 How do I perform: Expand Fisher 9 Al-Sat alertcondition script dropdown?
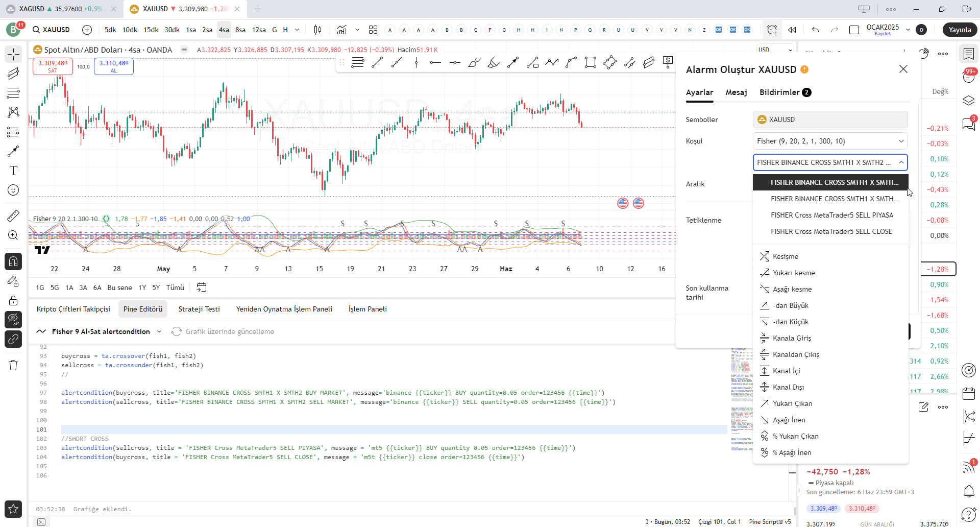pos(159,331)
